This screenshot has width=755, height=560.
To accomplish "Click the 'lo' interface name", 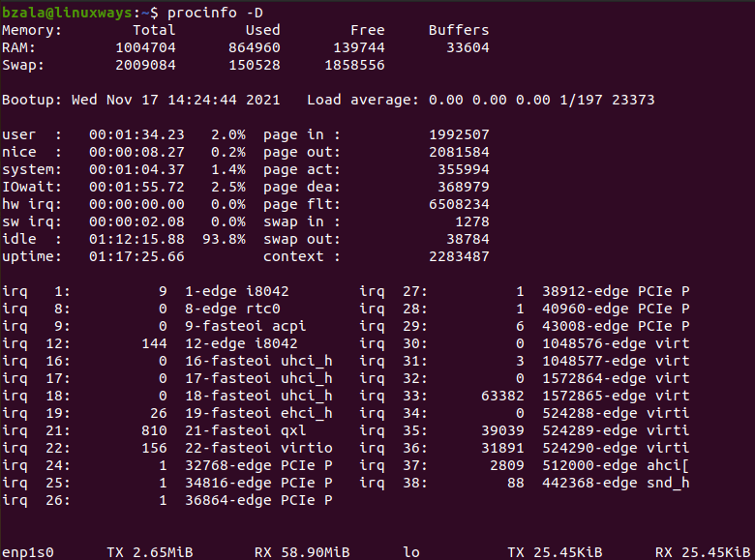I will [411, 552].
